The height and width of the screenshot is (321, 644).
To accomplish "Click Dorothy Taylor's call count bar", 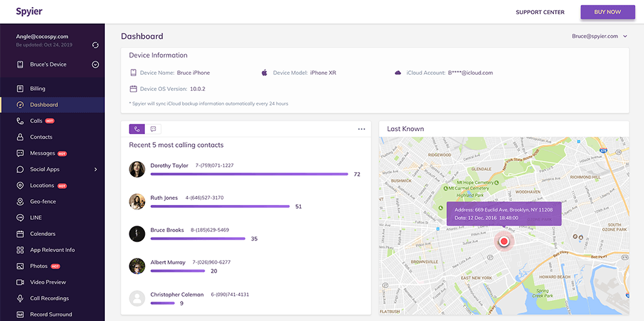I will (249, 174).
